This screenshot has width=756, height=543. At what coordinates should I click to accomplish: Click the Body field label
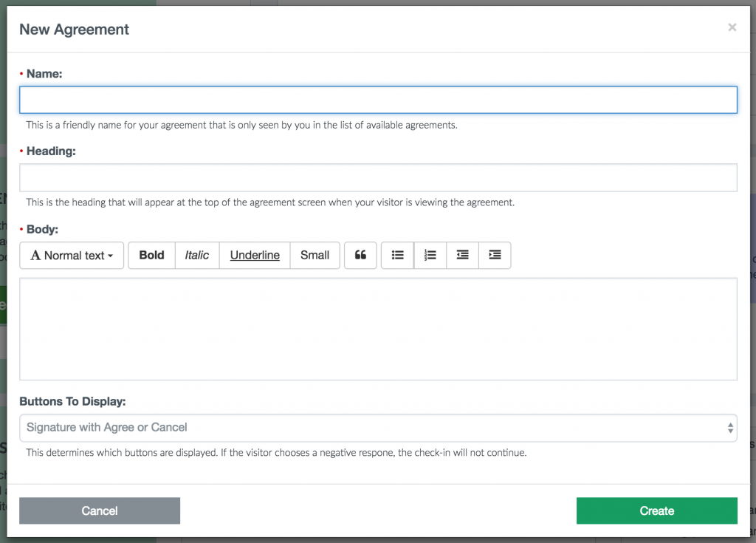click(42, 229)
